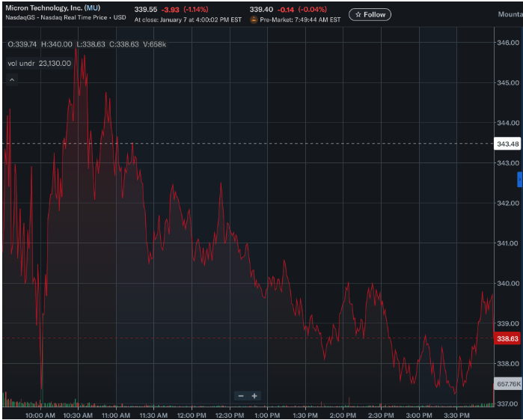Select the 12:00 PM time axis label

pos(192,415)
